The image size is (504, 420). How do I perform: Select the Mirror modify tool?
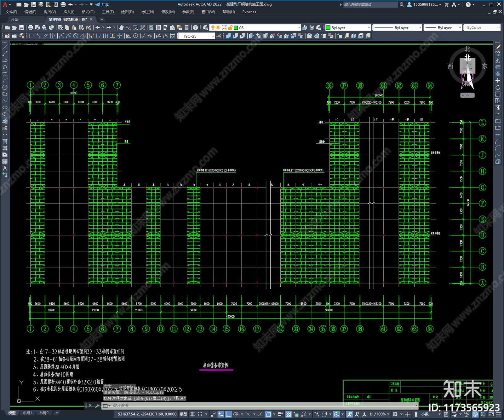(x=498, y=60)
